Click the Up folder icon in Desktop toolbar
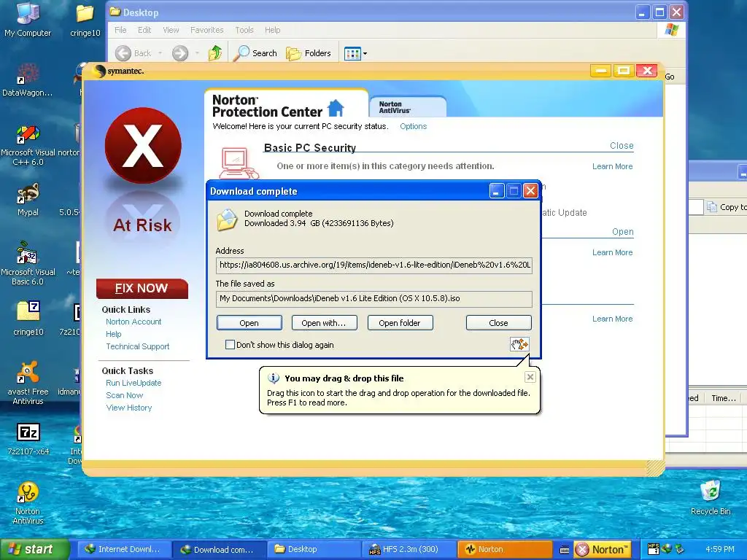The width and height of the screenshot is (747, 560). (x=215, y=52)
